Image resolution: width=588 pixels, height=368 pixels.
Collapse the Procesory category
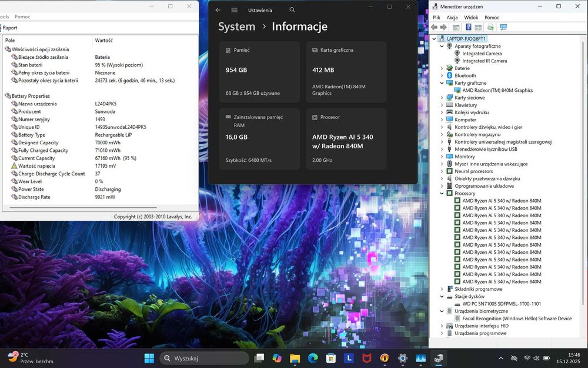pos(442,193)
